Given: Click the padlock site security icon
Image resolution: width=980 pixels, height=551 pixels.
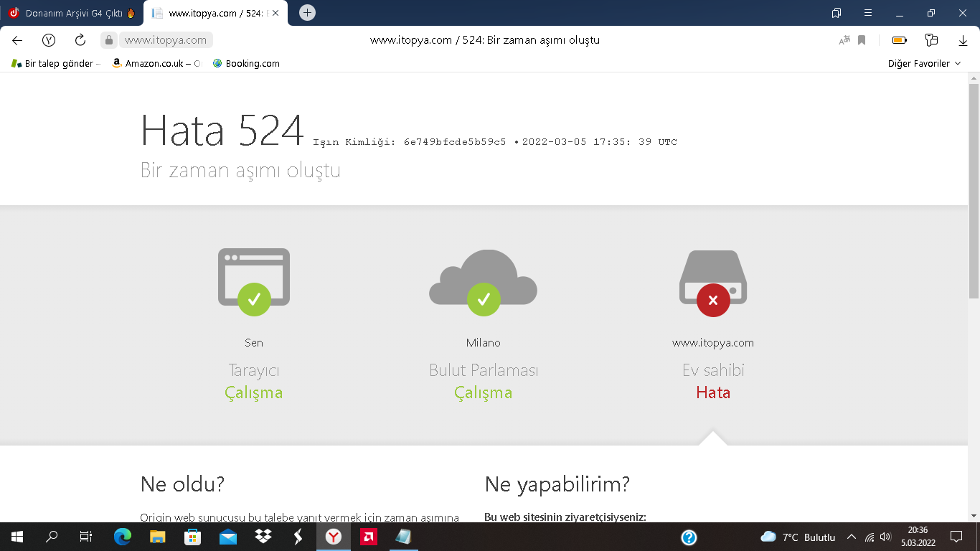Looking at the screenshot, I should point(108,40).
